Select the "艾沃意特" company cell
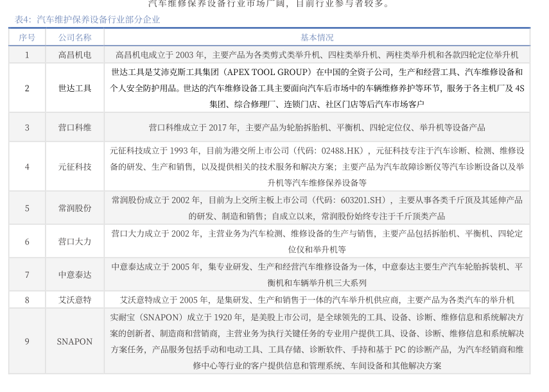This screenshot has height=392, width=549. (x=74, y=300)
